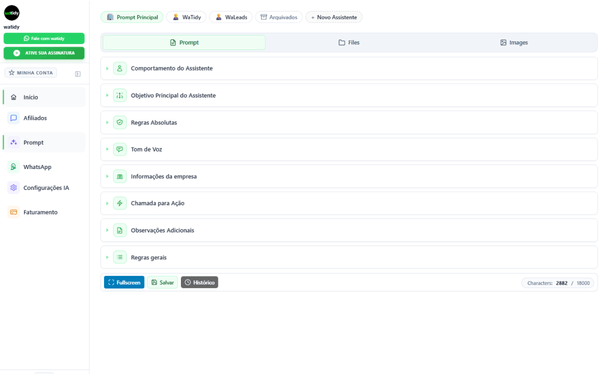600x375 pixels.
Task: Click the Tom de Voz label text
Action: click(x=146, y=149)
